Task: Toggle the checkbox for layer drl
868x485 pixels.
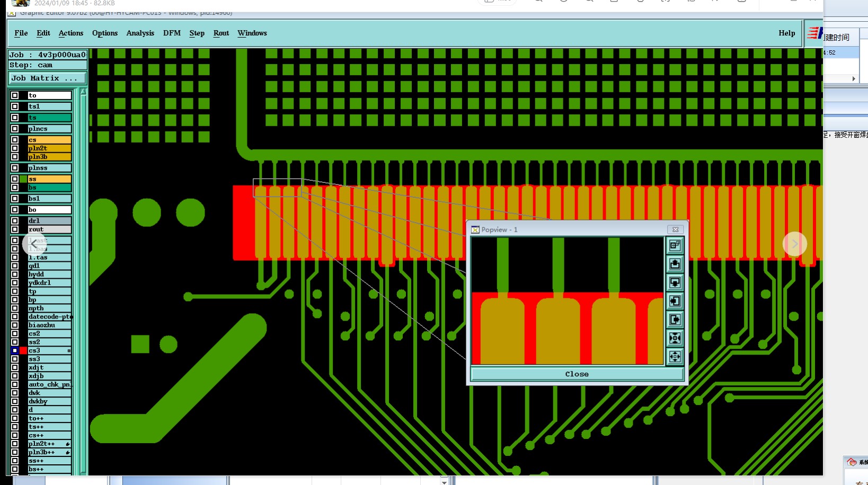Action: [x=15, y=221]
